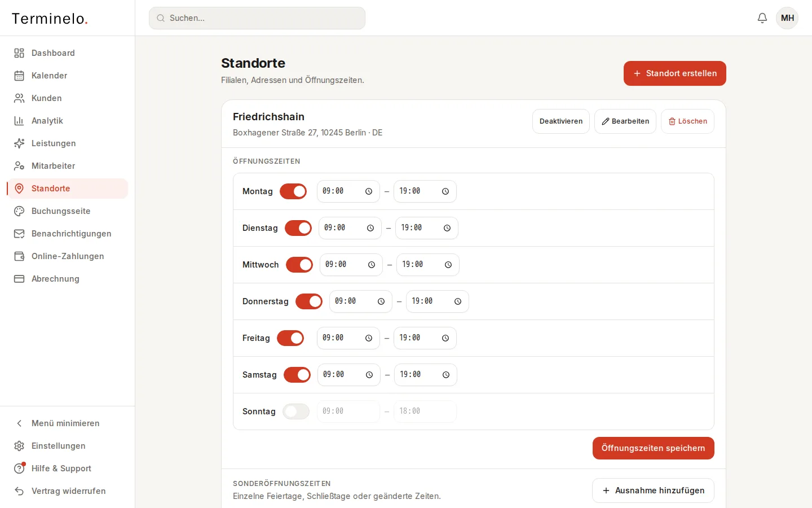The height and width of the screenshot is (508, 812).
Task: Disable the Dienstag switch
Action: tap(298, 228)
